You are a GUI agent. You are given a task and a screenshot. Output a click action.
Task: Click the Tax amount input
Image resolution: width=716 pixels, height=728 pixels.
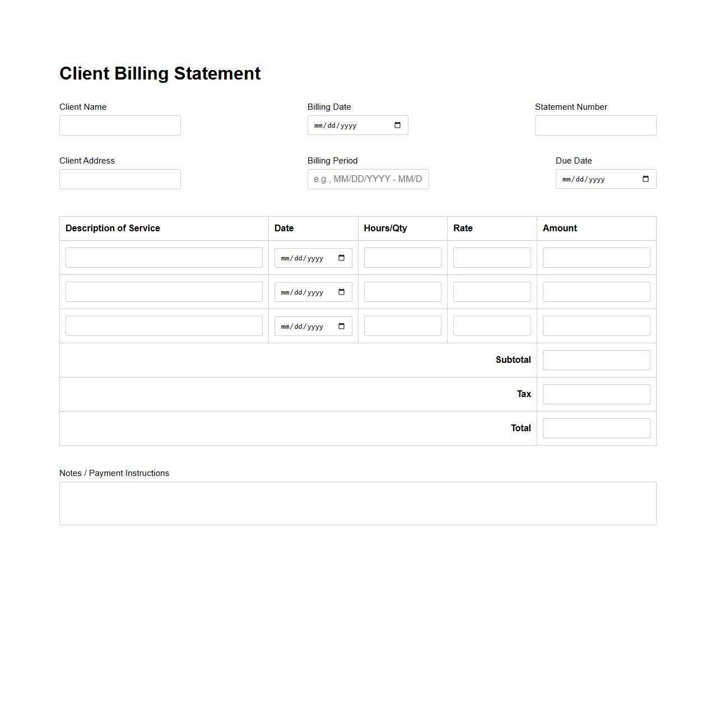596,394
